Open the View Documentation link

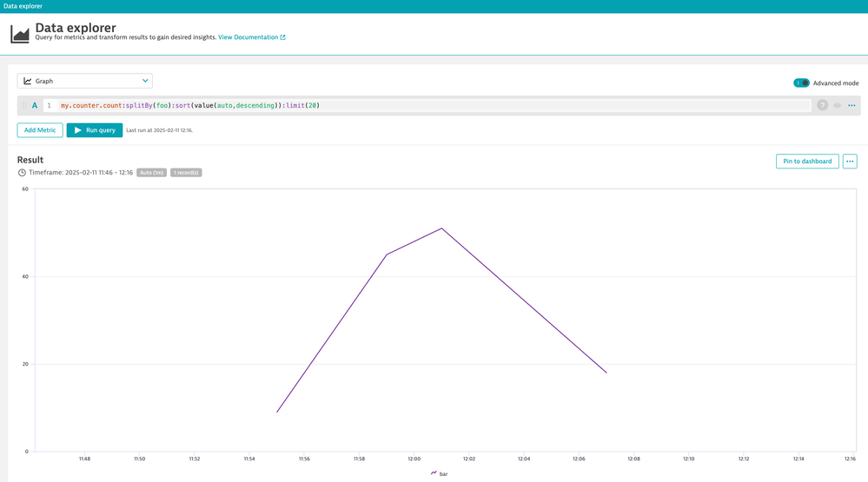tap(248, 37)
